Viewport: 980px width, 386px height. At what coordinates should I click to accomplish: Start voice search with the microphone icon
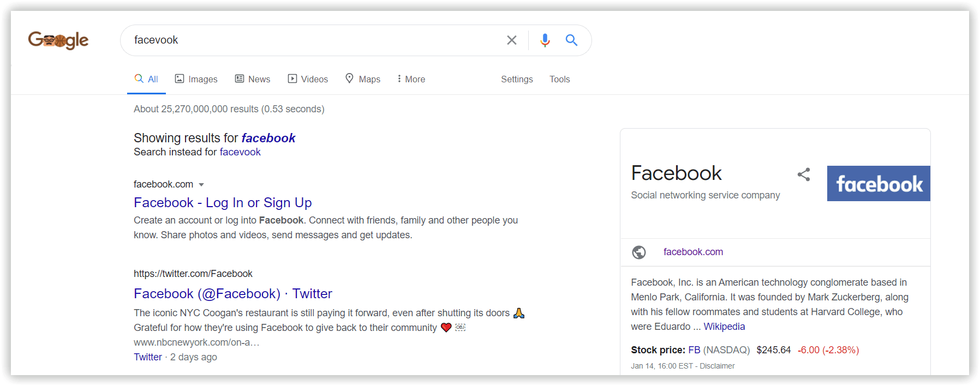(x=545, y=40)
